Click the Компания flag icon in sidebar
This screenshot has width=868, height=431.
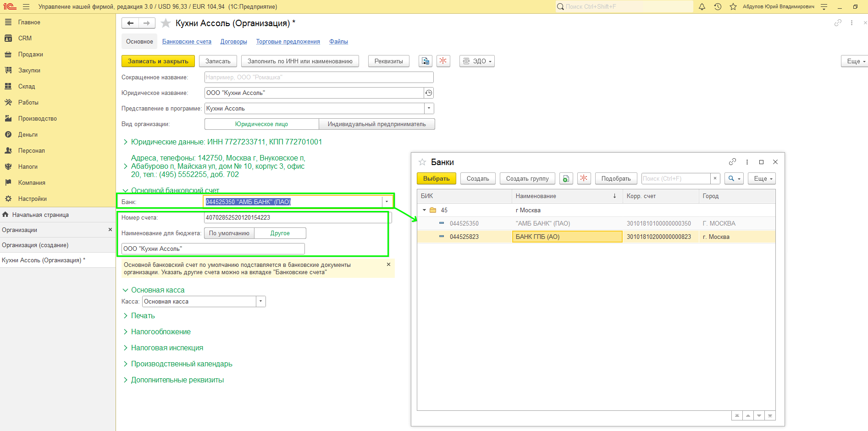coord(8,182)
